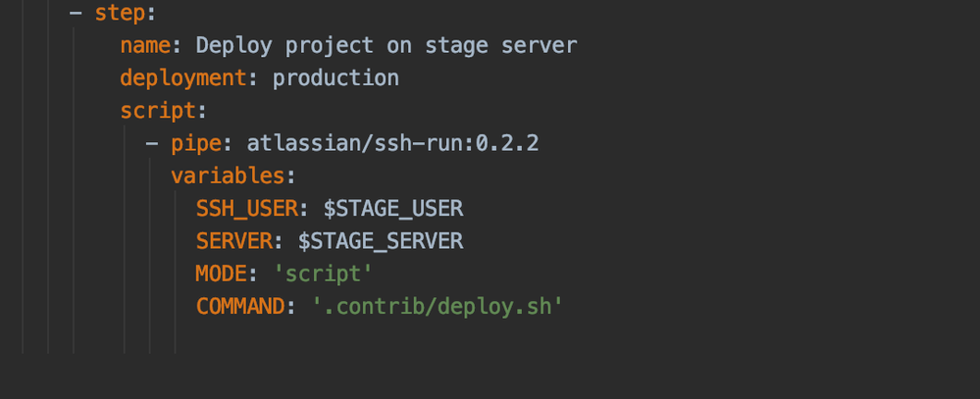The width and height of the screenshot is (980, 399).
Task: Select the 'deployment' key
Action: [x=183, y=78]
